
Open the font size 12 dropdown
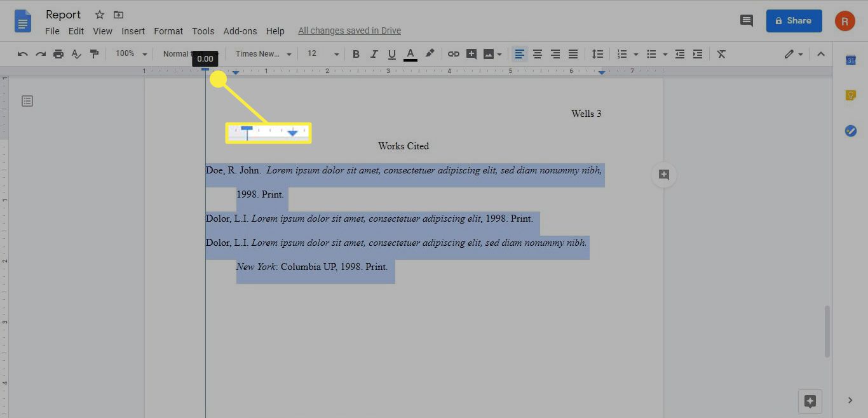click(323, 54)
